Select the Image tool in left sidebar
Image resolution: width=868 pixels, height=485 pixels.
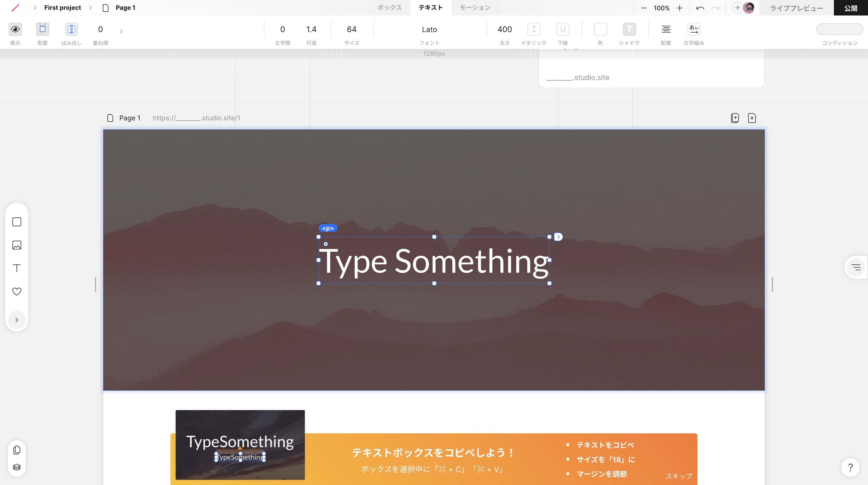pyautogui.click(x=17, y=245)
